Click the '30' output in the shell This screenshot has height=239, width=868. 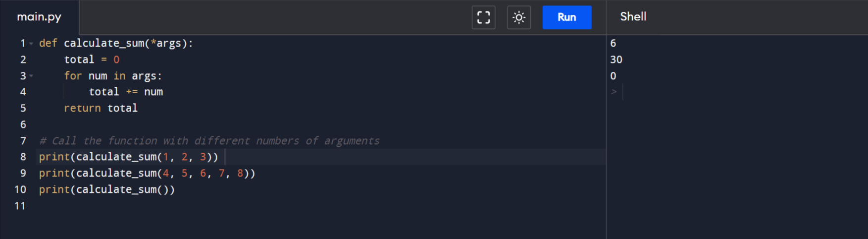[x=616, y=60]
